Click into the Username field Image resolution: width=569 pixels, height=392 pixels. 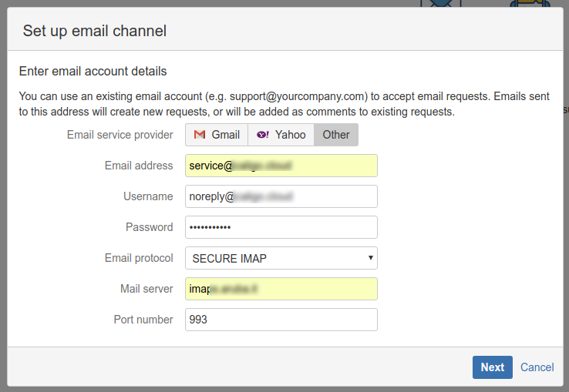point(281,196)
